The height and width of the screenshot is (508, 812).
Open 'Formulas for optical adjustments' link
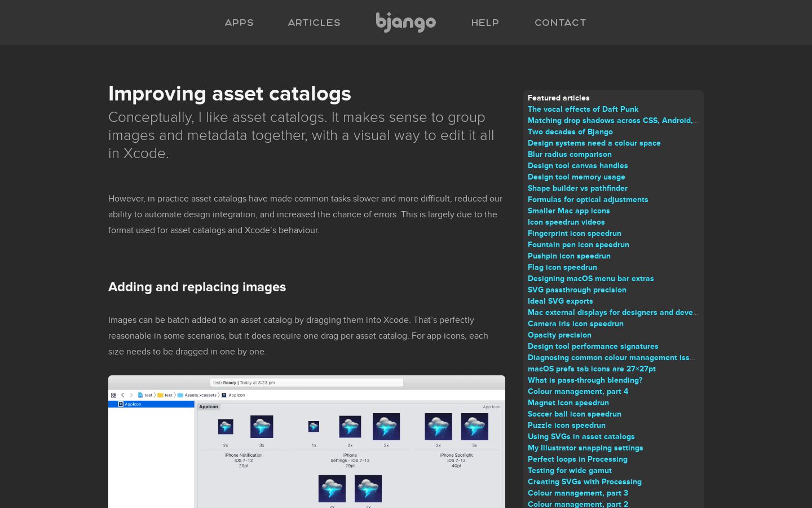click(588, 199)
